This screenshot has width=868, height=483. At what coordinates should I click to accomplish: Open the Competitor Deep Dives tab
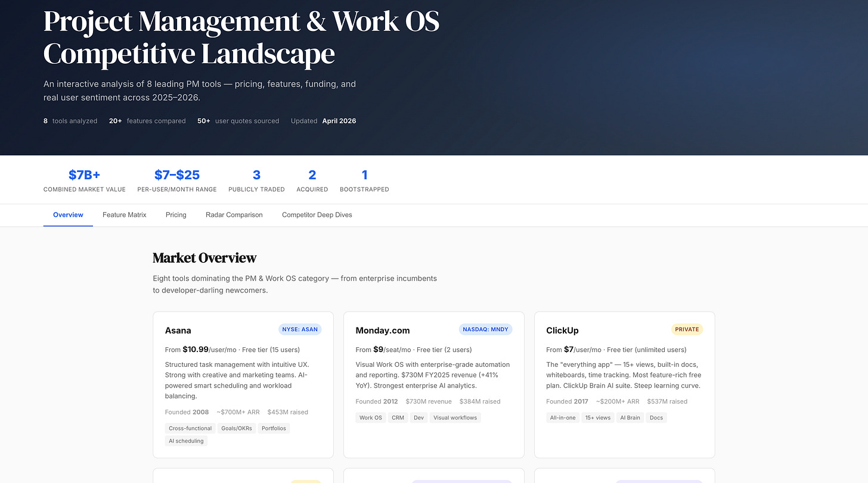[x=317, y=215]
